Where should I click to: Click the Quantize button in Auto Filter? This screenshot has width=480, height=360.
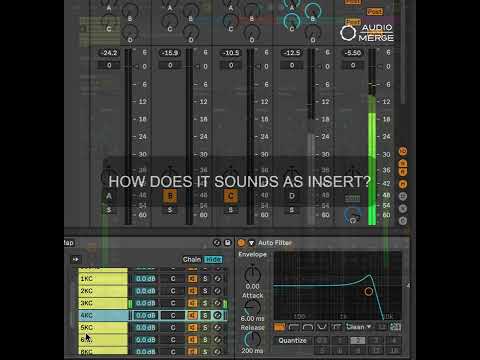(x=292, y=340)
